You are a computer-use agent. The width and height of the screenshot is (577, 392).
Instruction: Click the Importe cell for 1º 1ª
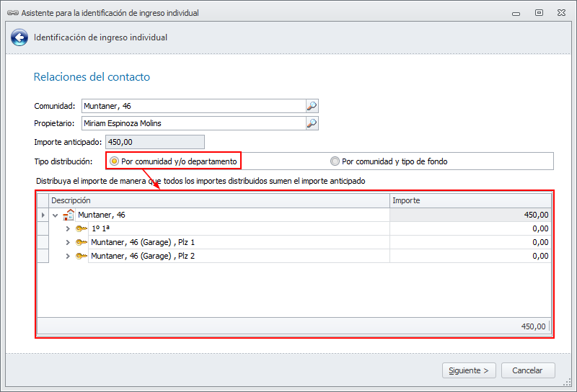(470, 228)
